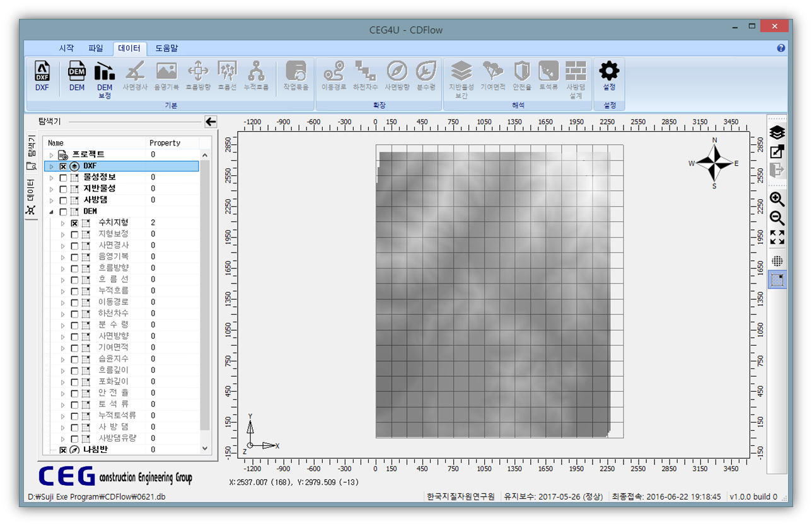Image resolution: width=812 pixels, height=526 pixels.
Task: Expand the 프로젝트 tree node
Action: click(52, 155)
